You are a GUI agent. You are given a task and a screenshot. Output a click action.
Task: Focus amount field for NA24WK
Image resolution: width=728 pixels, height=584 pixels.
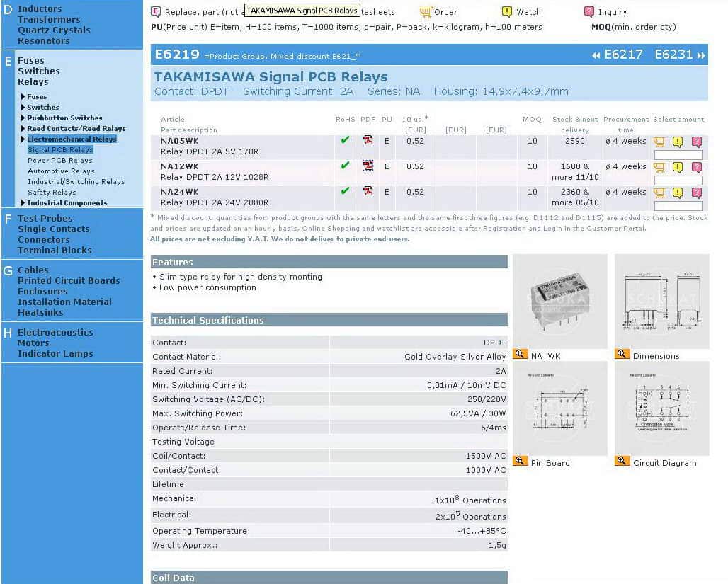click(x=678, y=206)
